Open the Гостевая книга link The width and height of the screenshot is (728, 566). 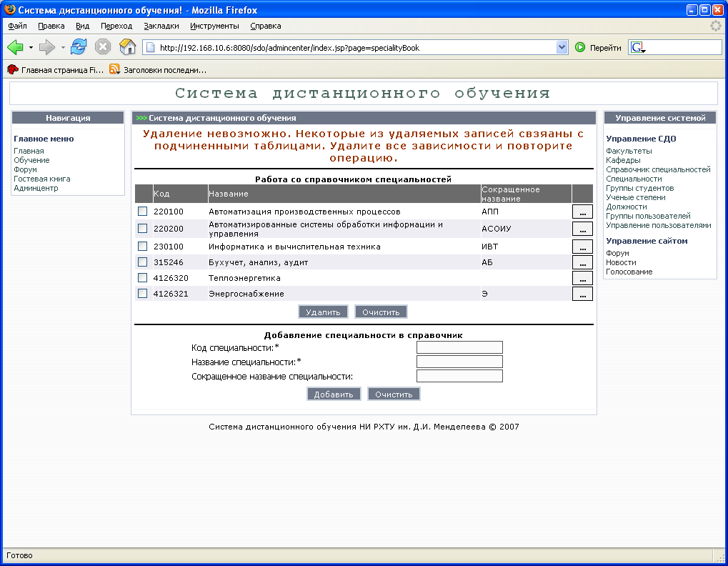[x=41, y=179]
